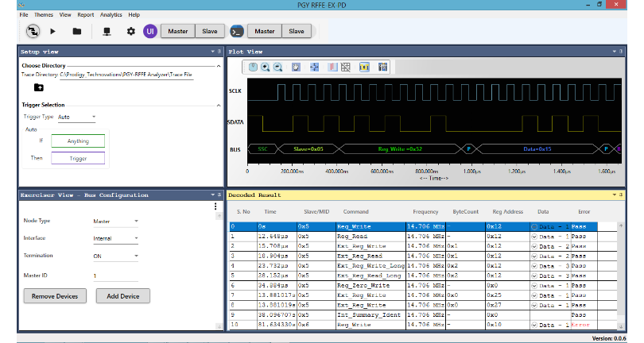Click the Reg Address column header

pos(507,212)
